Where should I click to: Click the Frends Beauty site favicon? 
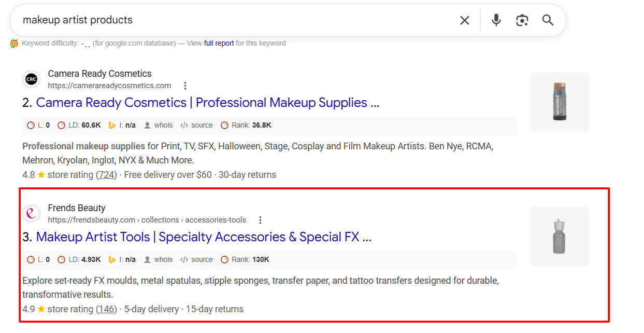(x=32, y=214)
